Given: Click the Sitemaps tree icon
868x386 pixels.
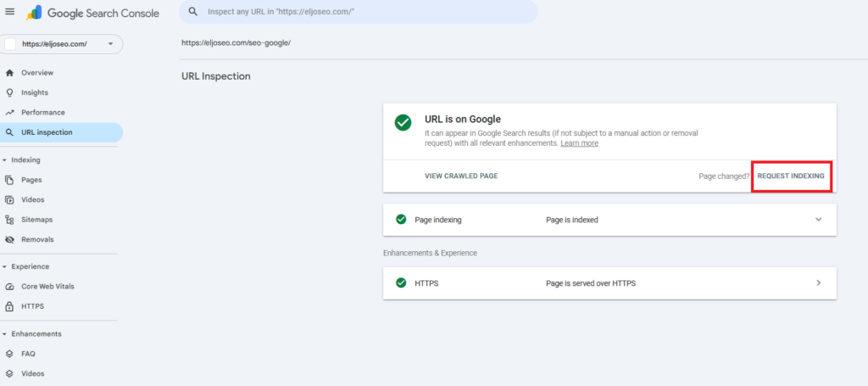Looking at the screenshot, I should [9, 220].
